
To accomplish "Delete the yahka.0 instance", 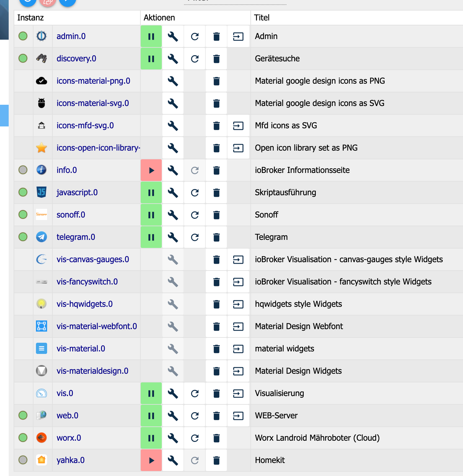I will 216,461.
